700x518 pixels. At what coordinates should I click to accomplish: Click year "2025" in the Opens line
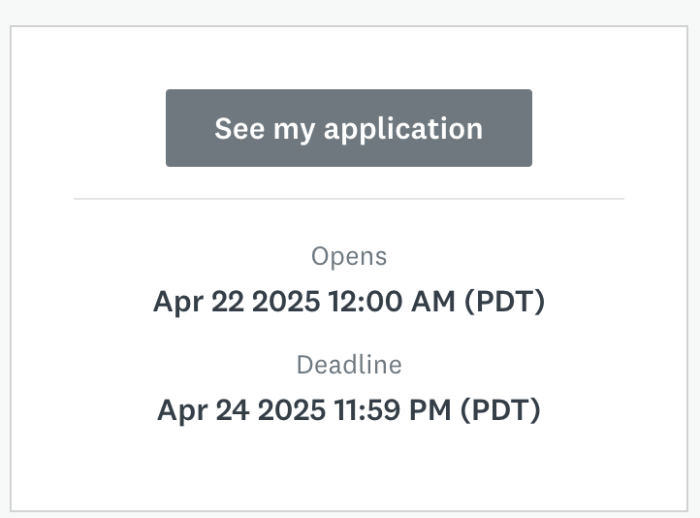coord(283,302)
